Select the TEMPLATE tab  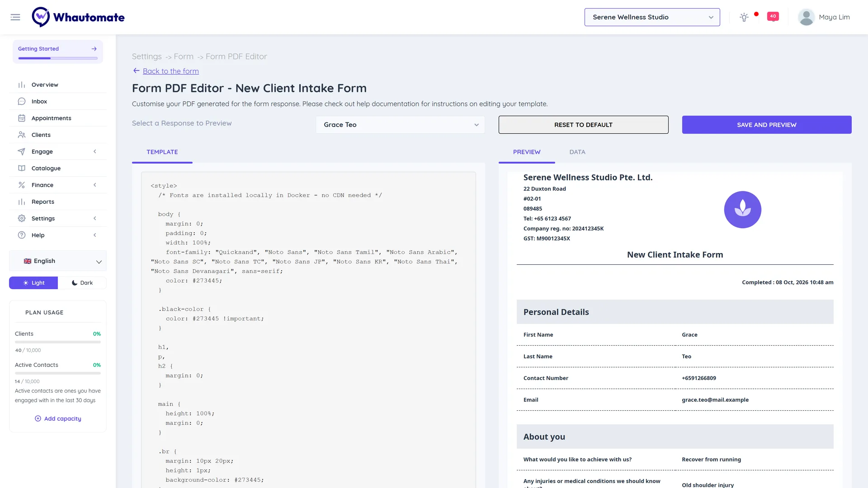162,152
